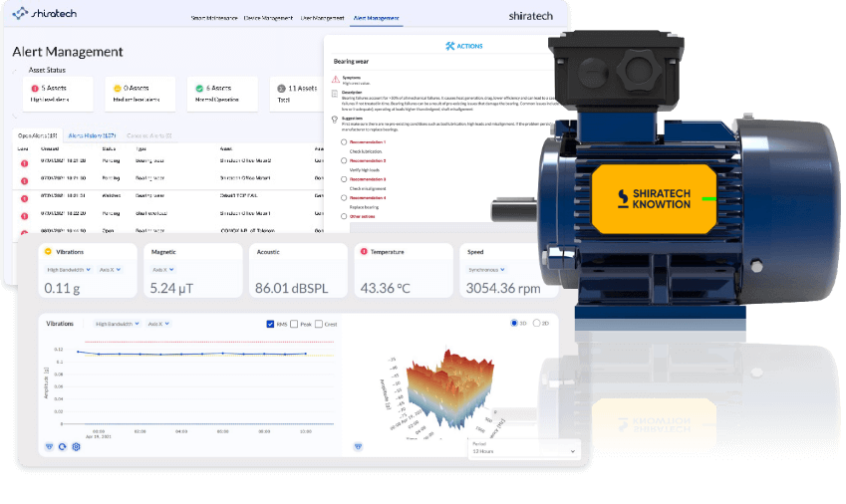
Task: Click the 86.01 dBSPL acoustic value
Action: pyautogui.click(x=291, y=289)
